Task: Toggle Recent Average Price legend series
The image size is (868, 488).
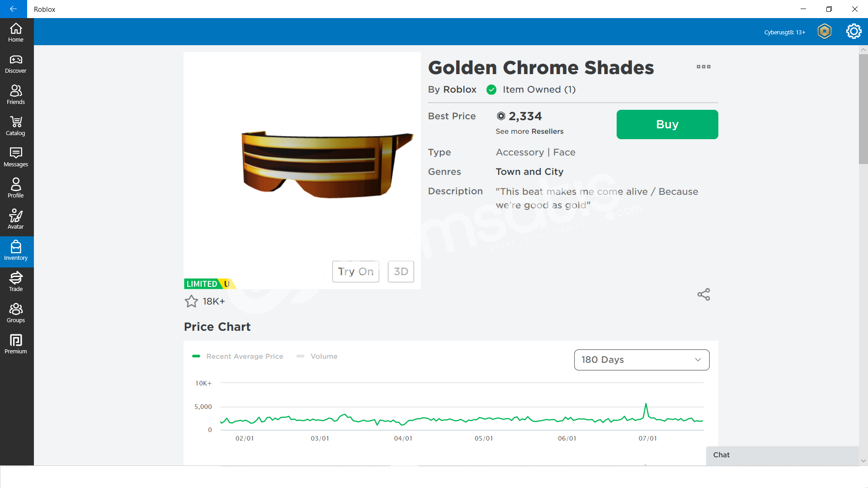Action: point(238,357)
